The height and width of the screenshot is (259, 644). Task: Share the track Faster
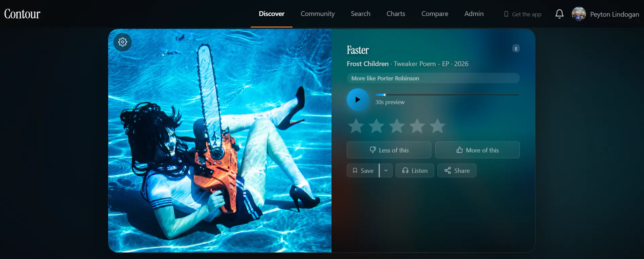(457, 171)
